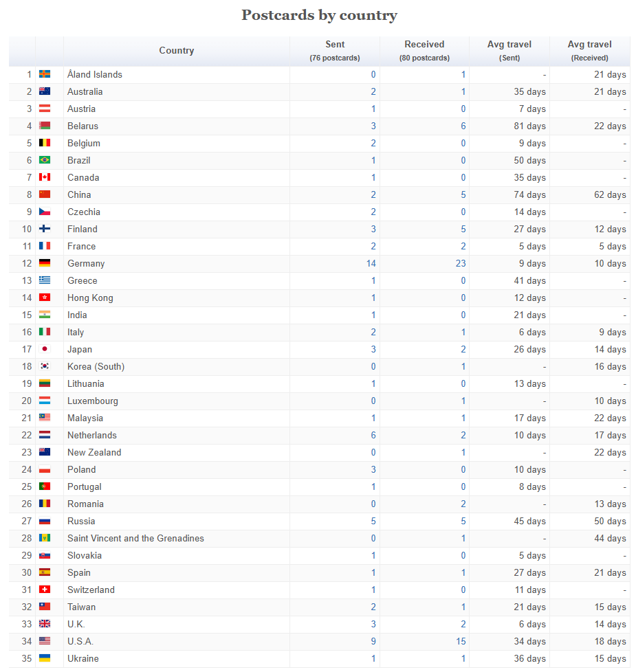Click the Japan flag icon
The height and width of the screenshot is (672, 636).
click(x=45, y=349)
